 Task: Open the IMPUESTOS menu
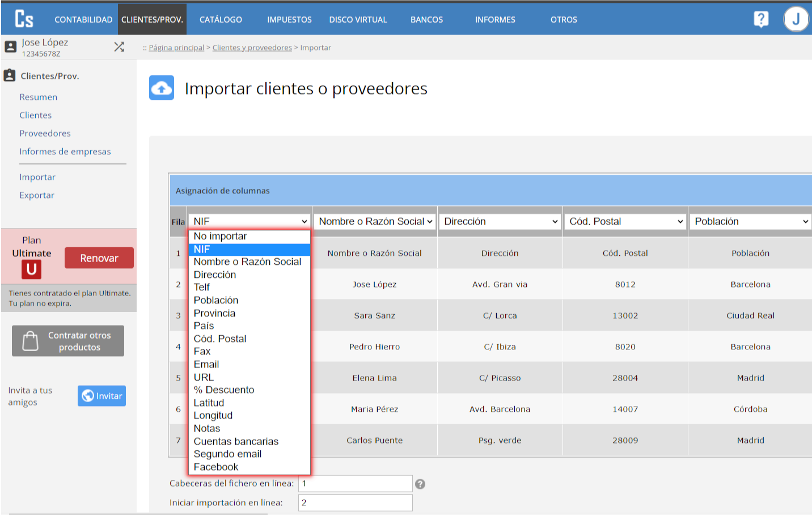(289, 19)
